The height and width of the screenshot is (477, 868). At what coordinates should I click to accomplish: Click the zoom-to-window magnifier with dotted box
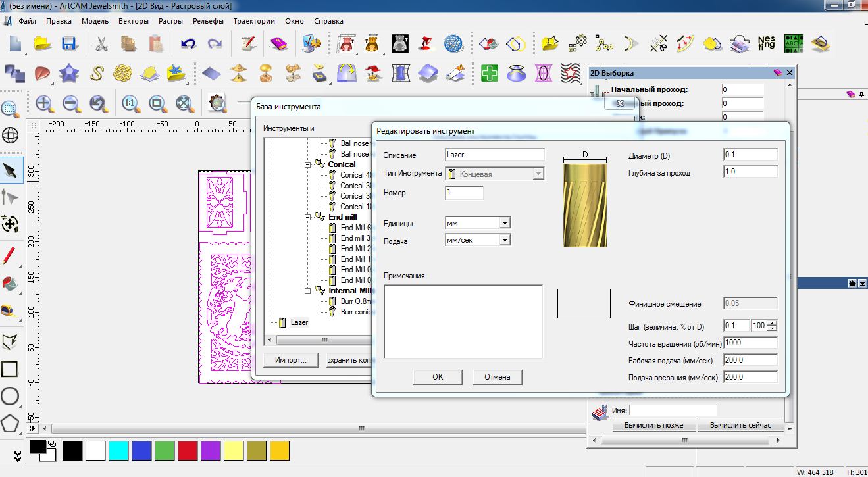(10, 108)
